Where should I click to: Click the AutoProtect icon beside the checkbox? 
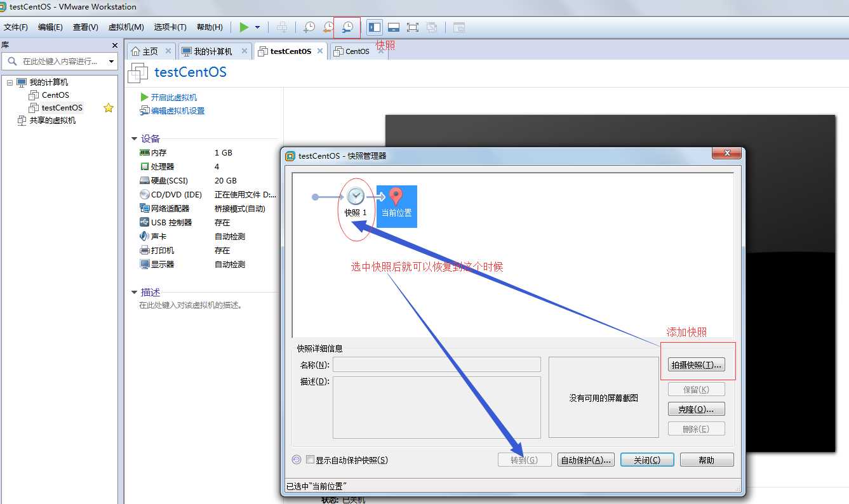click(x=297, y=460)
